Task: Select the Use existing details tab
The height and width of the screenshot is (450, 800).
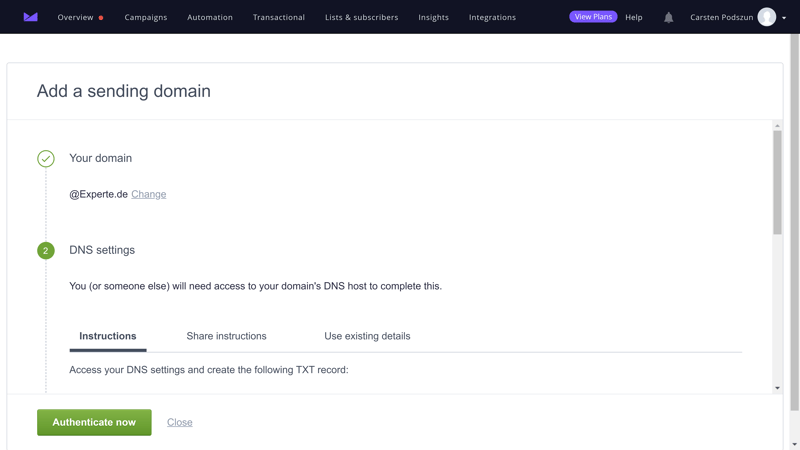Action: pyautogui.click(x=367, y=336)
